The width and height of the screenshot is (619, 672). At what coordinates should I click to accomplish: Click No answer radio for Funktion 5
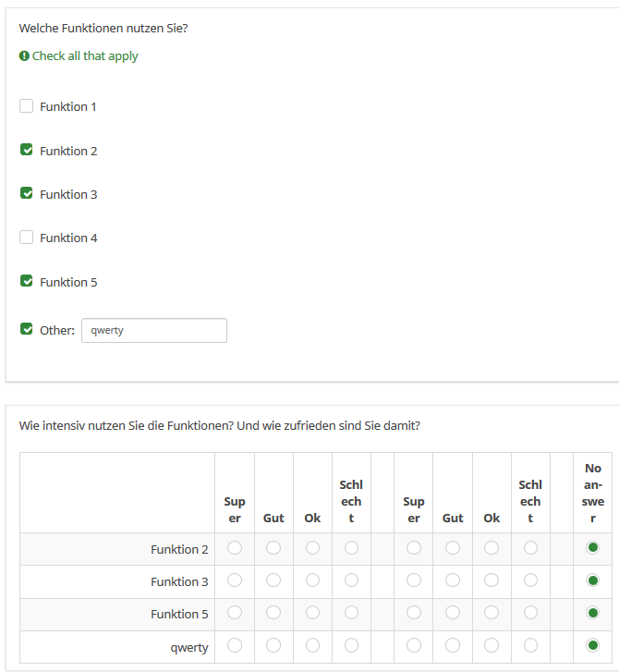[x=592, y=613]
